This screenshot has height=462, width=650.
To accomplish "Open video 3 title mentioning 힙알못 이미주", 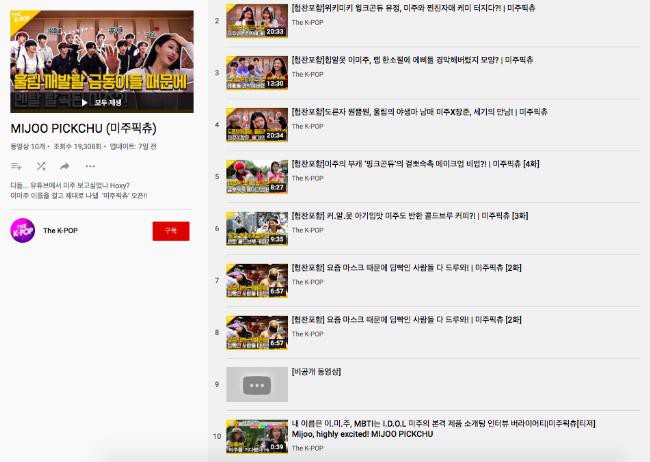I will pos(412,60).
